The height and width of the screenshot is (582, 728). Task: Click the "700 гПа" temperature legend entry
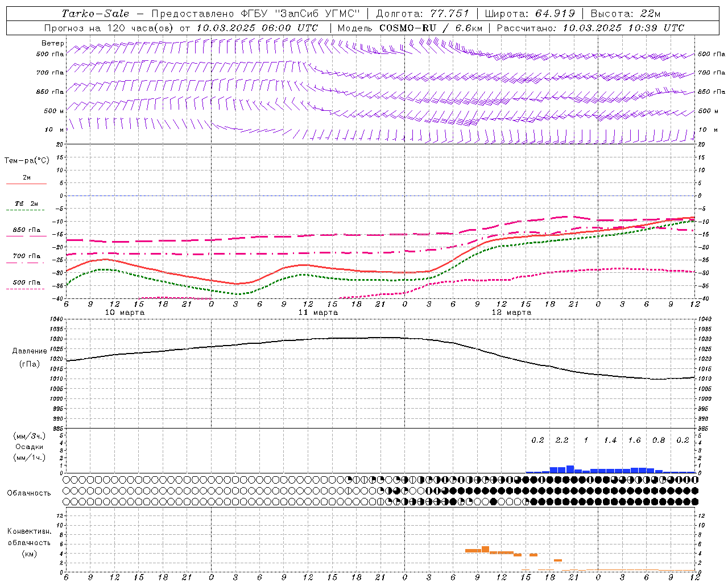(x=27, y=256)
